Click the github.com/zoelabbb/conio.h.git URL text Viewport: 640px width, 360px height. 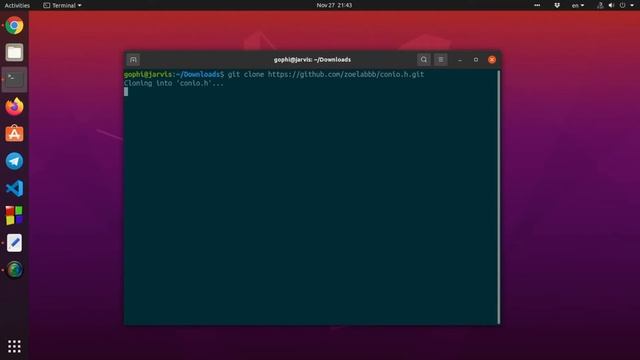(x=346, y=74)
